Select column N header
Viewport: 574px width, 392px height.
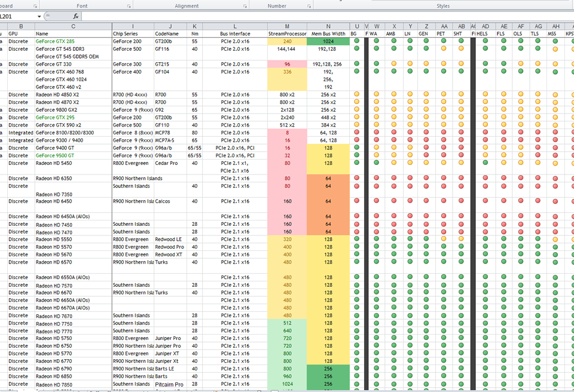coord(328,26)
